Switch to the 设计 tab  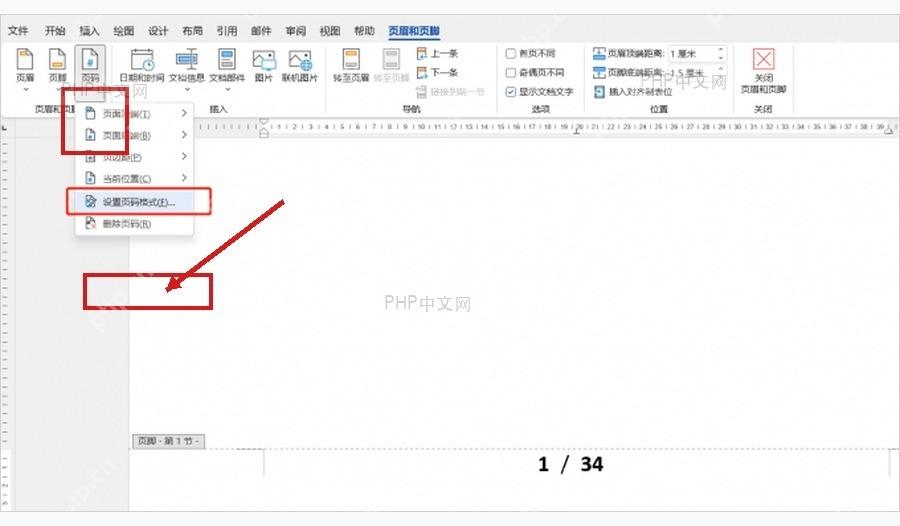158,31
